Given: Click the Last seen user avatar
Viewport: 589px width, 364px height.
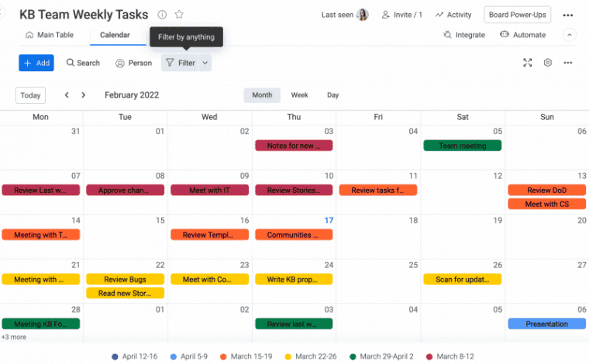Looking at the screenshot, I should (363, 15).
